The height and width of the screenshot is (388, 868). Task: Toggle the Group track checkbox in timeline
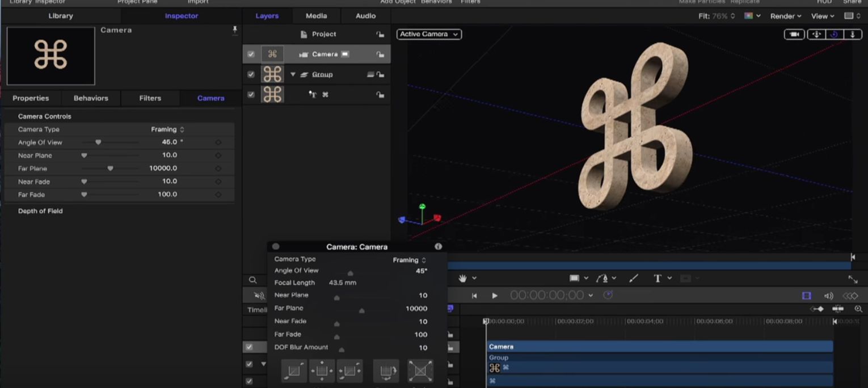[248, 364]
